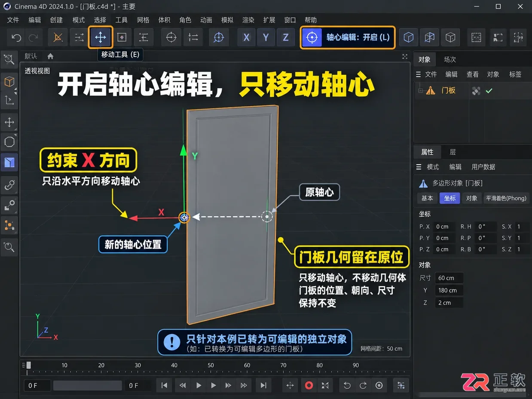Screen dimensions: 532x399
Task: Click the 基本 attribute button
Action: pyautogui.click(x=427, y=198)
